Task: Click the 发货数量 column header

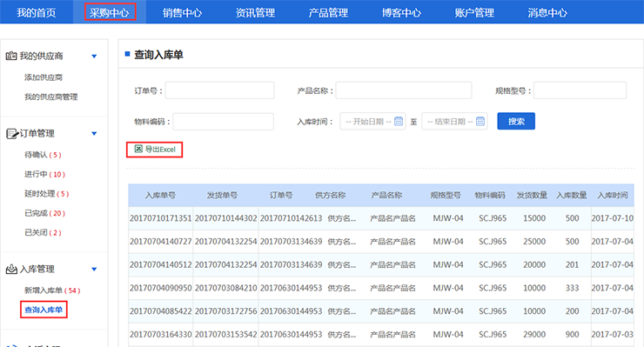Action: [532, 196]
